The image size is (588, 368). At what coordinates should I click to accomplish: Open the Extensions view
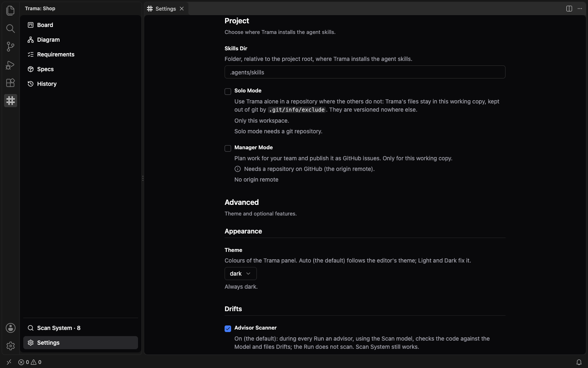[11, 83]
